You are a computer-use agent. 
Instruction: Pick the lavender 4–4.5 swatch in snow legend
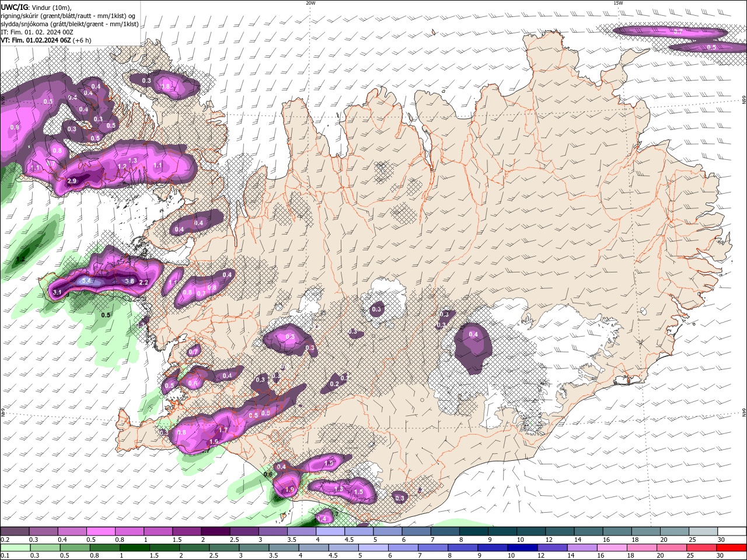click(x=330, y=531)
